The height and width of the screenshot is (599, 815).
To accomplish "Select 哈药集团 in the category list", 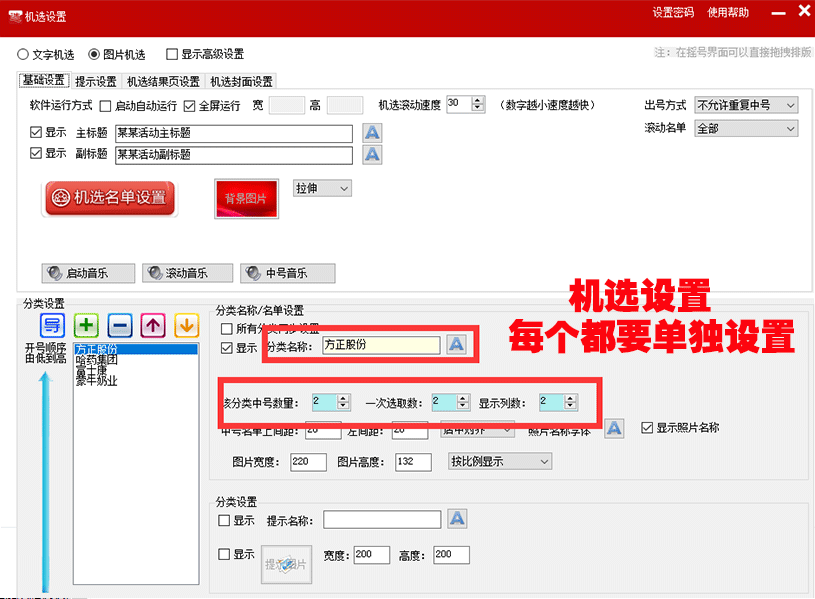I will point(97,359).
